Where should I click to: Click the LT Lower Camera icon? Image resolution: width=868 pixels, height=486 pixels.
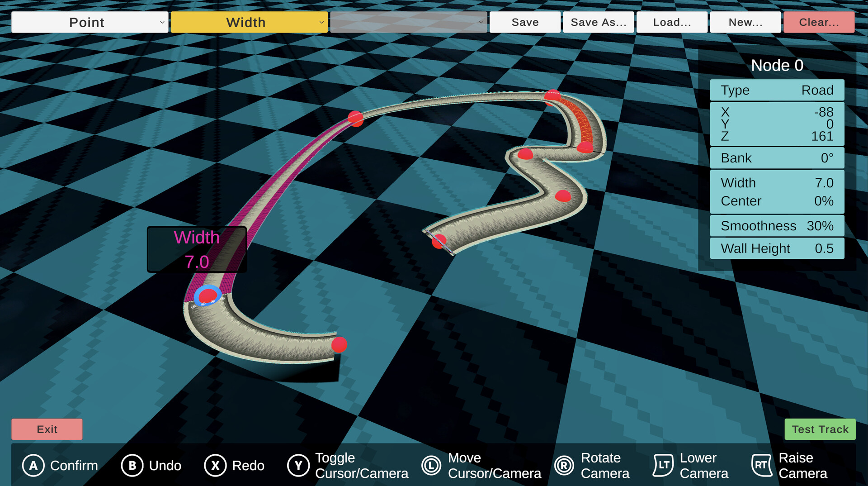click(x=663, y=465)
